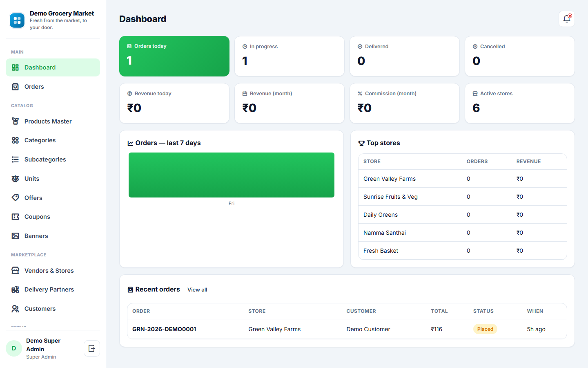Click the notification bell icon
588x368 pixels.
coord(566,19)
